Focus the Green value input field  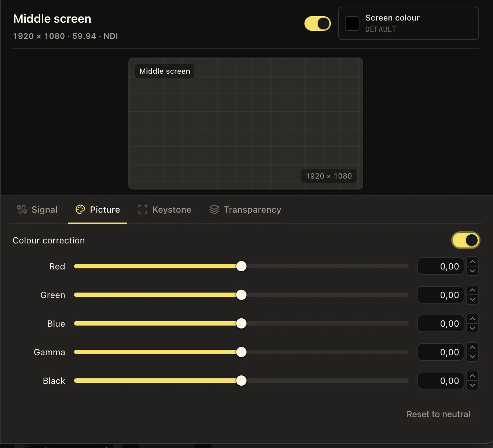(x=441, y=295)
